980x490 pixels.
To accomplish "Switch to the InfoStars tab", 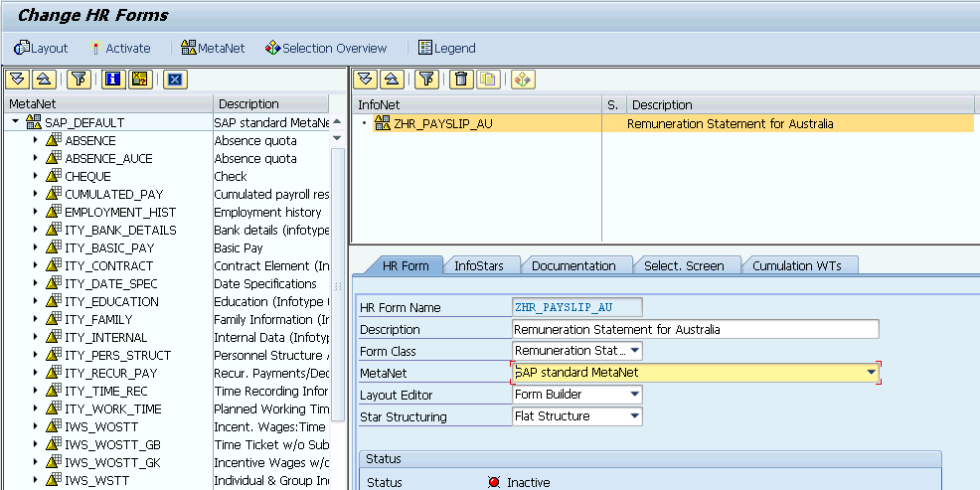I will [x=478, y=265].
